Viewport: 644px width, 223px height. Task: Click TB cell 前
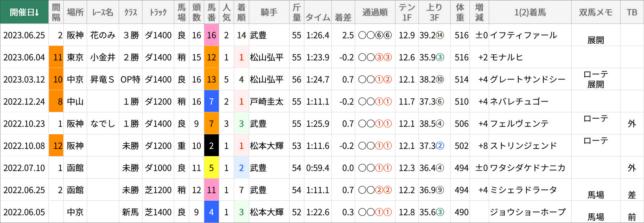tap(632, 217)
